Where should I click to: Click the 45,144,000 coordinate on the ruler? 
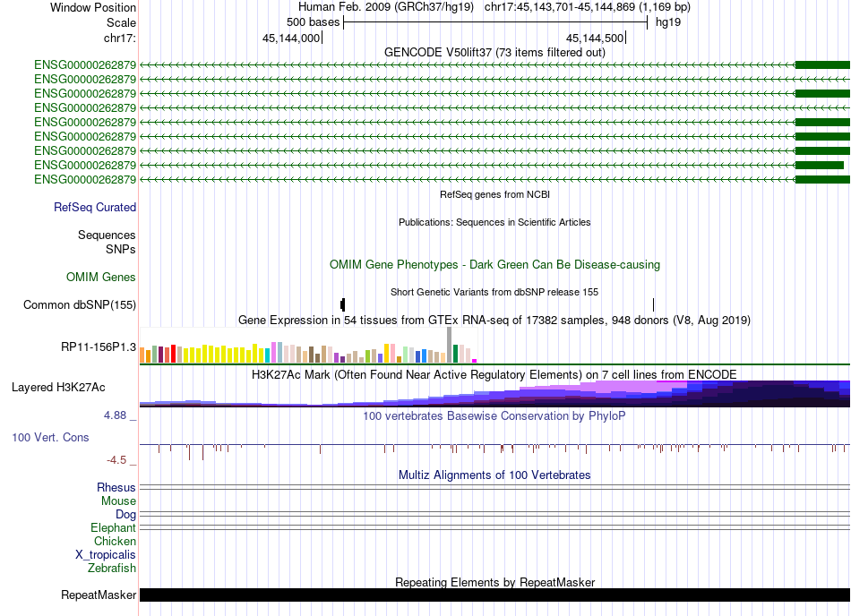click(x=291, y=38)
